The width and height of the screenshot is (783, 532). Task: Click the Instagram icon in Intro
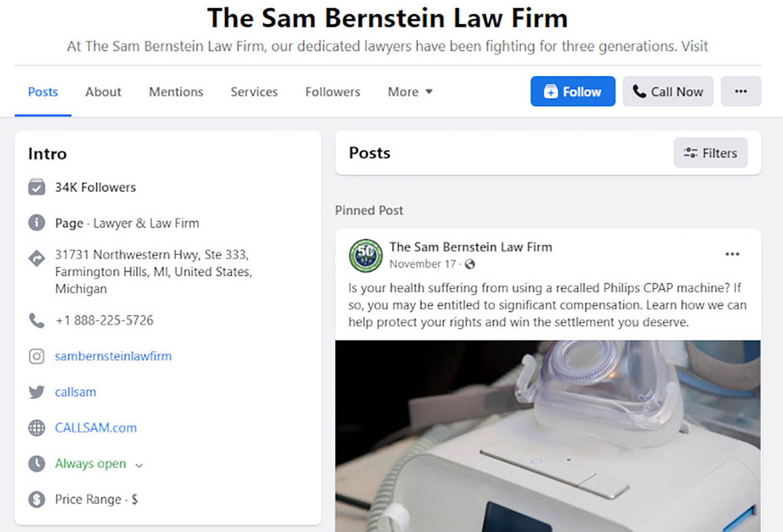click(x=37, y=356)
